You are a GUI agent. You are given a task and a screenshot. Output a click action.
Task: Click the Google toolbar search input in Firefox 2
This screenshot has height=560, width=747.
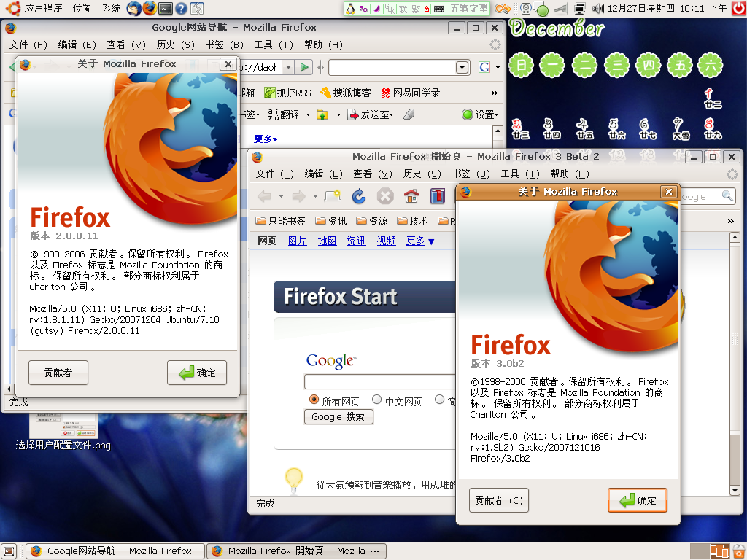392,68
